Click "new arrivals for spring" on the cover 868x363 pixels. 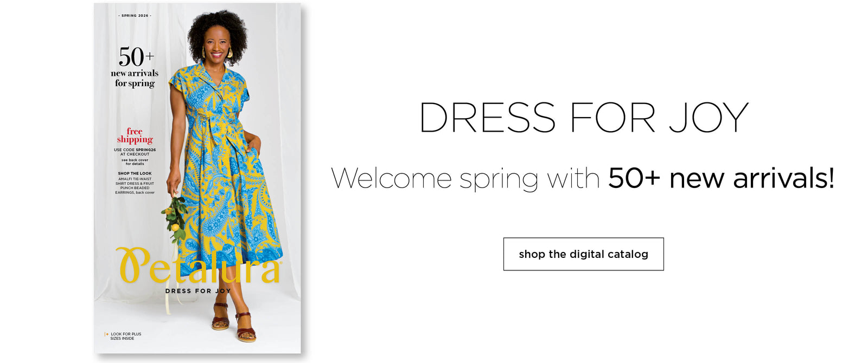135,79
